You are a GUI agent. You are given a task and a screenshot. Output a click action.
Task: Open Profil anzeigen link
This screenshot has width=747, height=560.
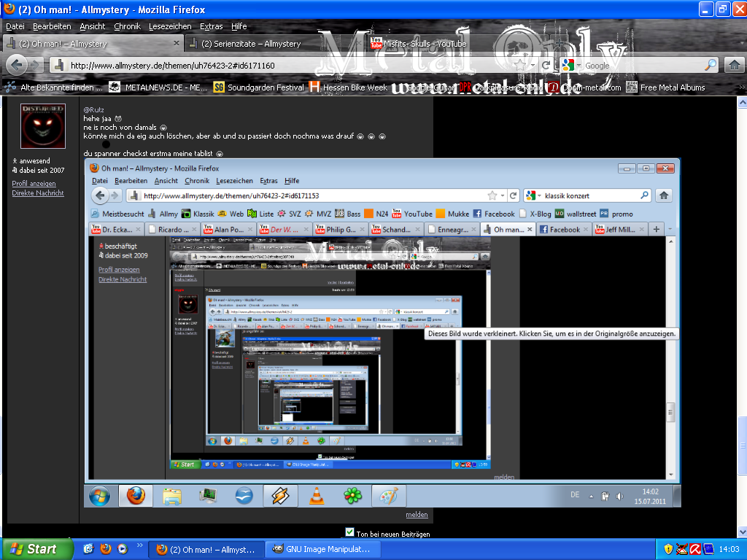34,183
